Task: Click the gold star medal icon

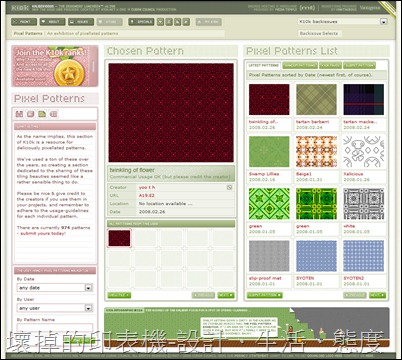Action: click(68, 73)
